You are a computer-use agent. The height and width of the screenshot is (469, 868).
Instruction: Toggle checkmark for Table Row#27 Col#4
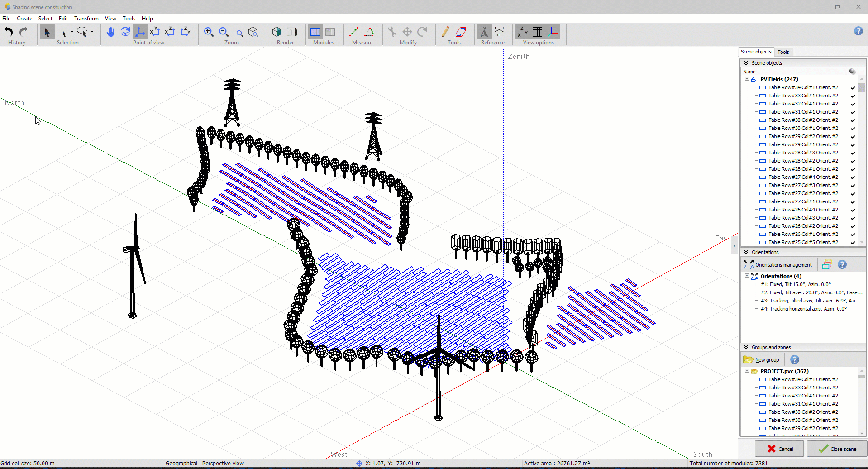pos(853,177)
